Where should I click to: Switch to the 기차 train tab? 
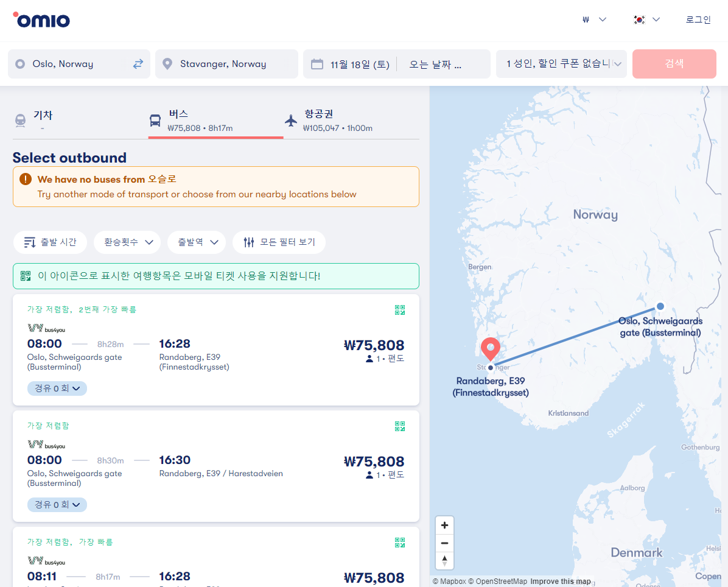coord(80,121)
